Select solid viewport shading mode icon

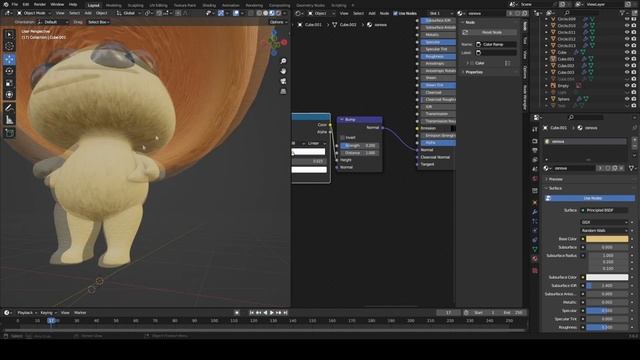[x=266, y=13]
